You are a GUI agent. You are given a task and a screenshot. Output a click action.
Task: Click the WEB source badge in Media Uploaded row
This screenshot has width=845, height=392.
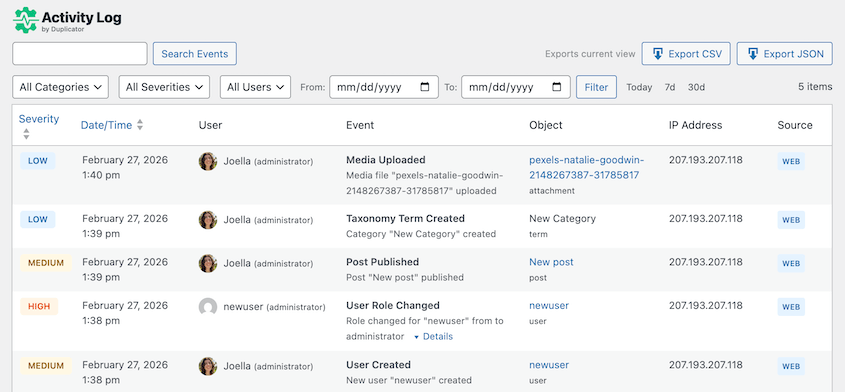(791, 161)
